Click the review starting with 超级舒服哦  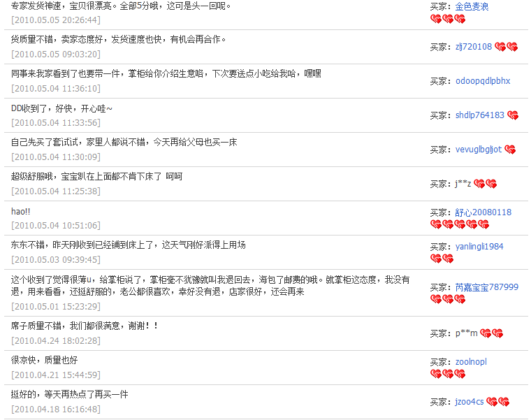(x=96, y=177)
